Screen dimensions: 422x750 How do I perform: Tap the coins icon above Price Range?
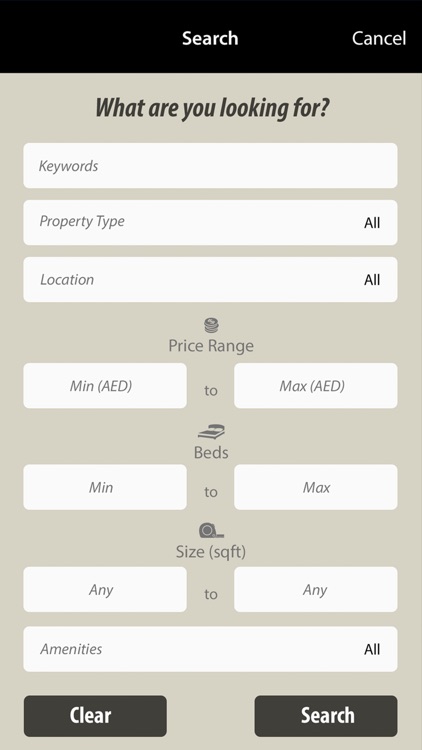[211, 326]
